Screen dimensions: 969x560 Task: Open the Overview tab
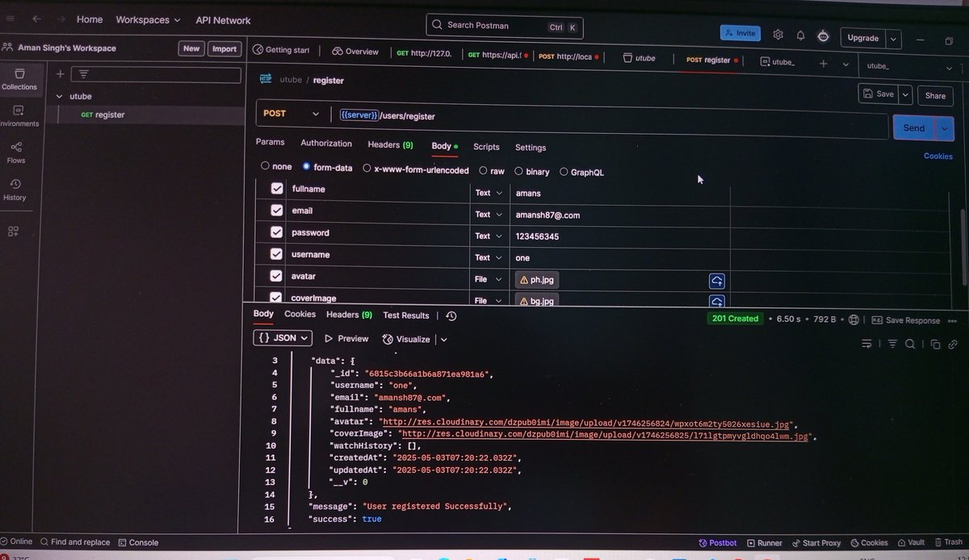[354, 52]
